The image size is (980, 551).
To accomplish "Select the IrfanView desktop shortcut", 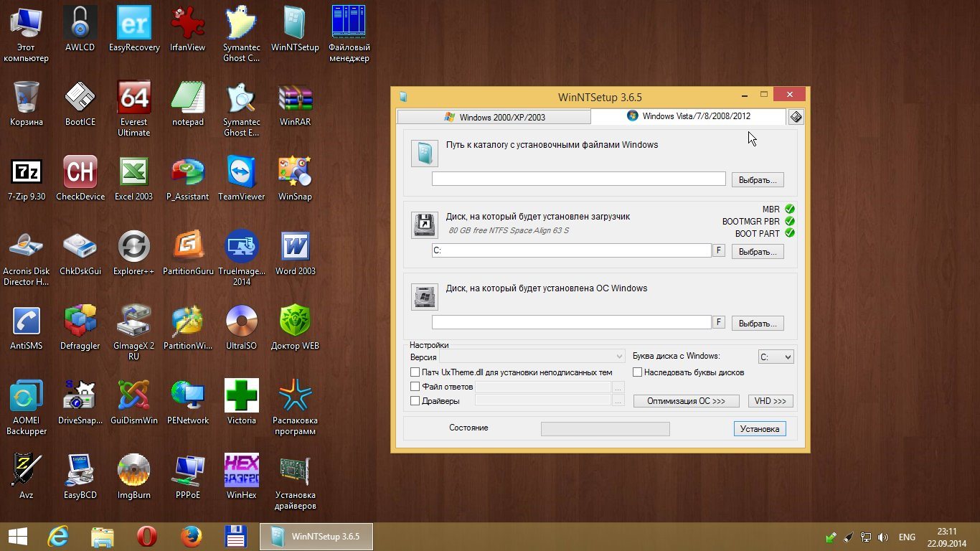I will tap(188, 29).
